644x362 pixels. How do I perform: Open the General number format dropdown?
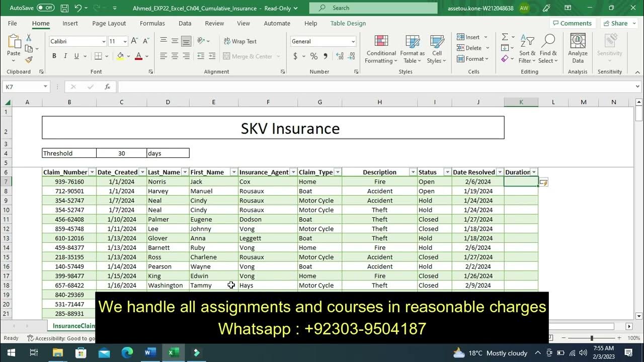[353, 41]
